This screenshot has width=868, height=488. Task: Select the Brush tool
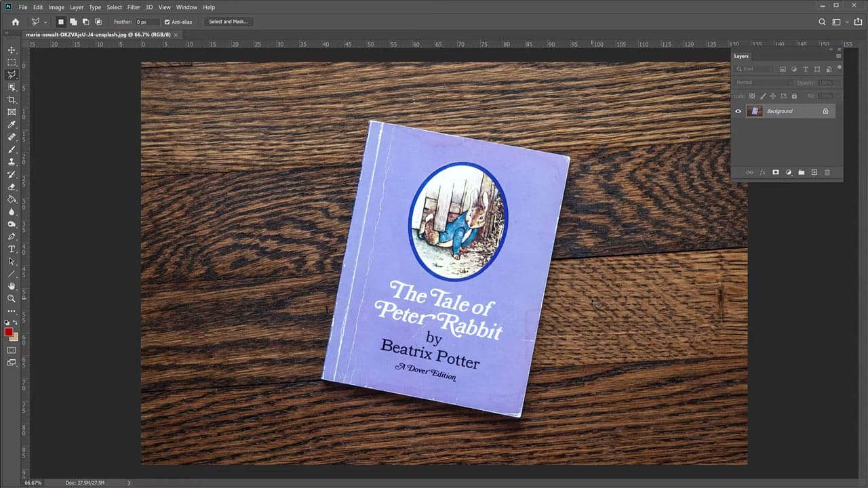(x=12, y=149)
